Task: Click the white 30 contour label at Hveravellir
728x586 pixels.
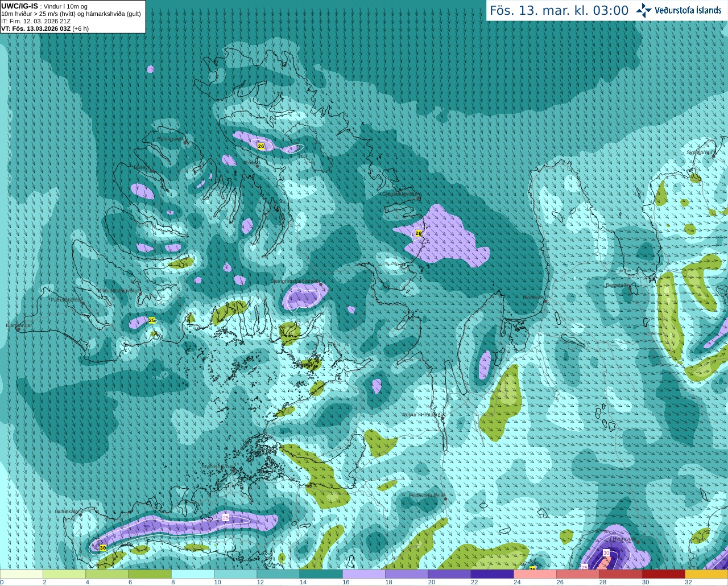Action: [x=606, y=553]
